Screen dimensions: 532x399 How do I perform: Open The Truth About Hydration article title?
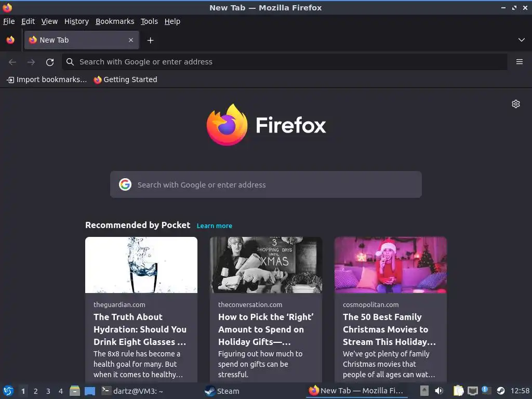point(140,329)
